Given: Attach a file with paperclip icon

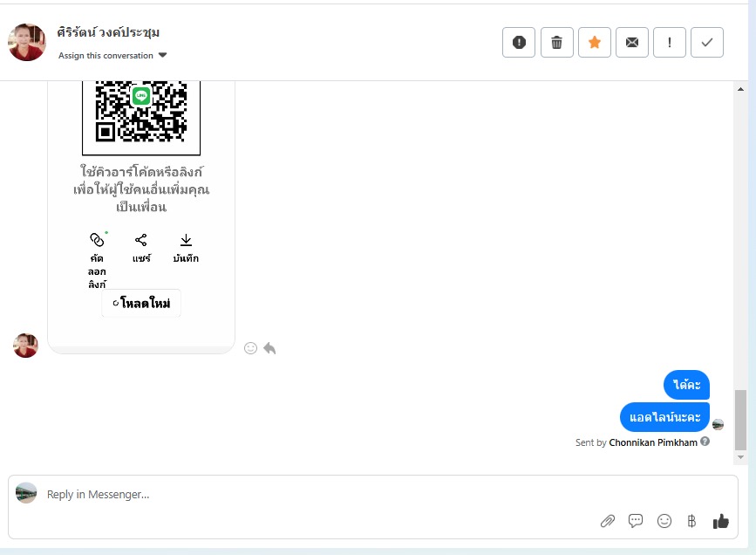Looking at the screenshot, I should [x=608, y=521].
